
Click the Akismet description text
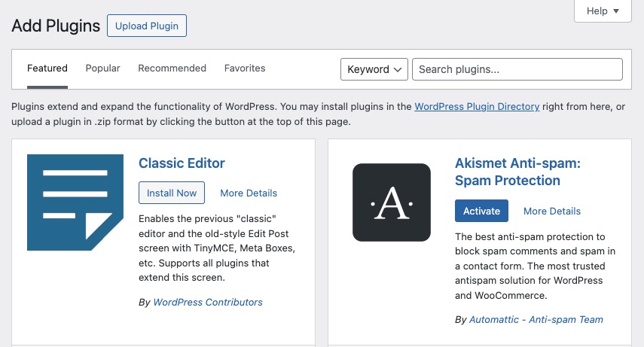click(x=536, y=266)
